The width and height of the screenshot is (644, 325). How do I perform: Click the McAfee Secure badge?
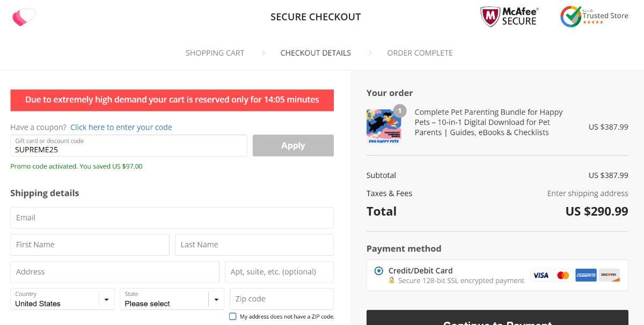509,17
